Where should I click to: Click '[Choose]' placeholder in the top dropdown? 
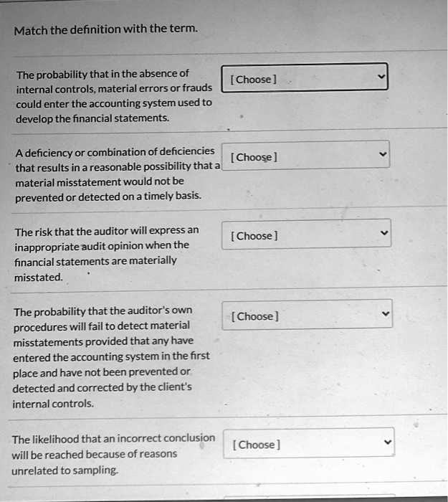tap(254, 79)
